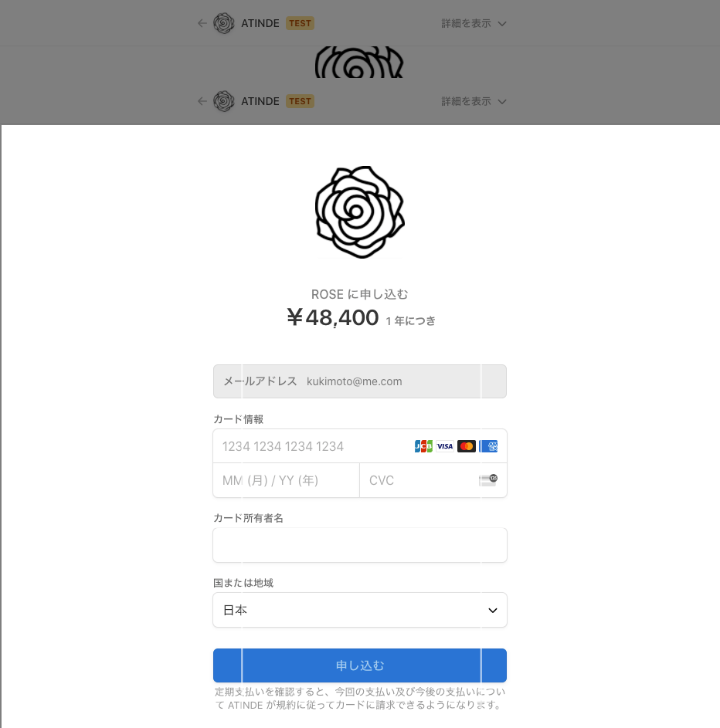Click the CVC card hint icon
The height and width of the screenshot is (728, 720).
(x=488, y=480)
